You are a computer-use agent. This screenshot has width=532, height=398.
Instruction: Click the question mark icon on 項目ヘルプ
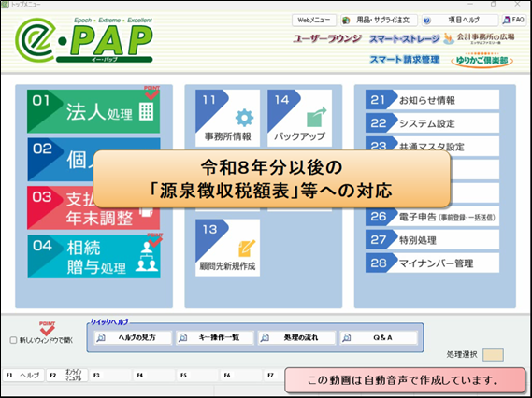(x=427, y=21)
